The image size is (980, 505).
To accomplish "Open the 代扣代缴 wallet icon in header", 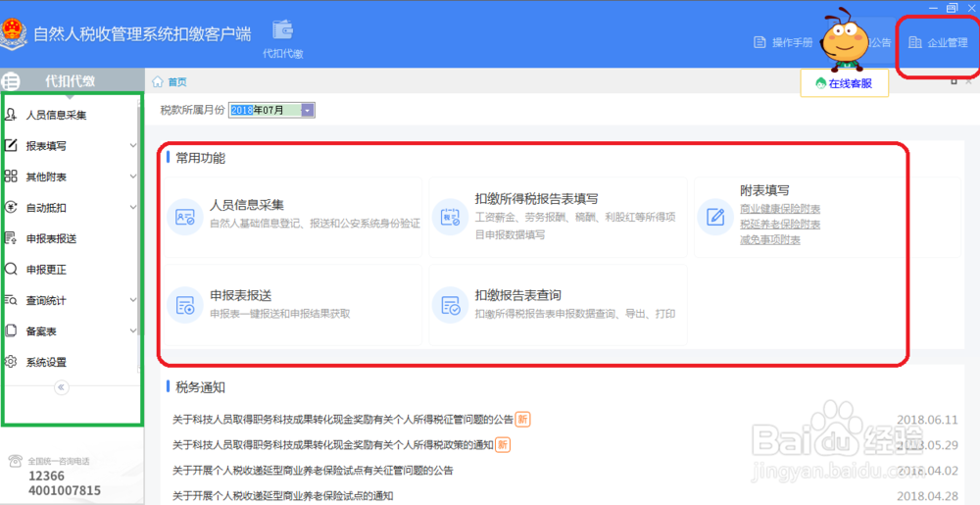I will [x=283, y=30].
